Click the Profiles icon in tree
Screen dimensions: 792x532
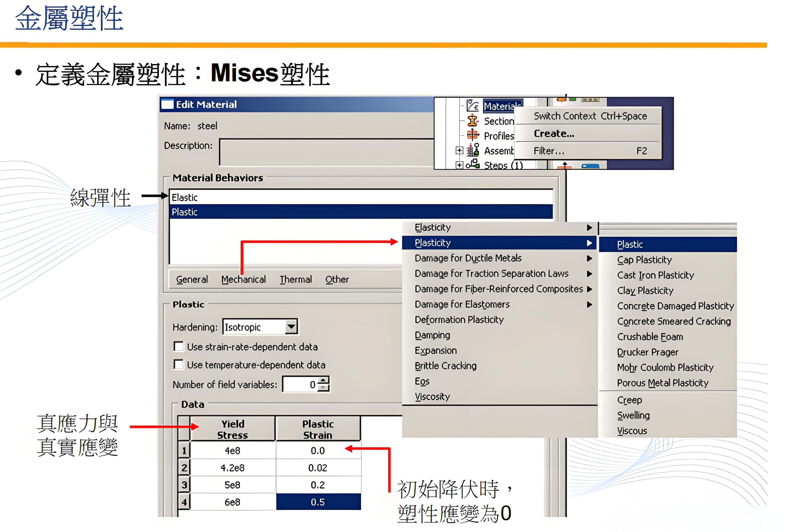pyautogui.click(x=472, y=135)
